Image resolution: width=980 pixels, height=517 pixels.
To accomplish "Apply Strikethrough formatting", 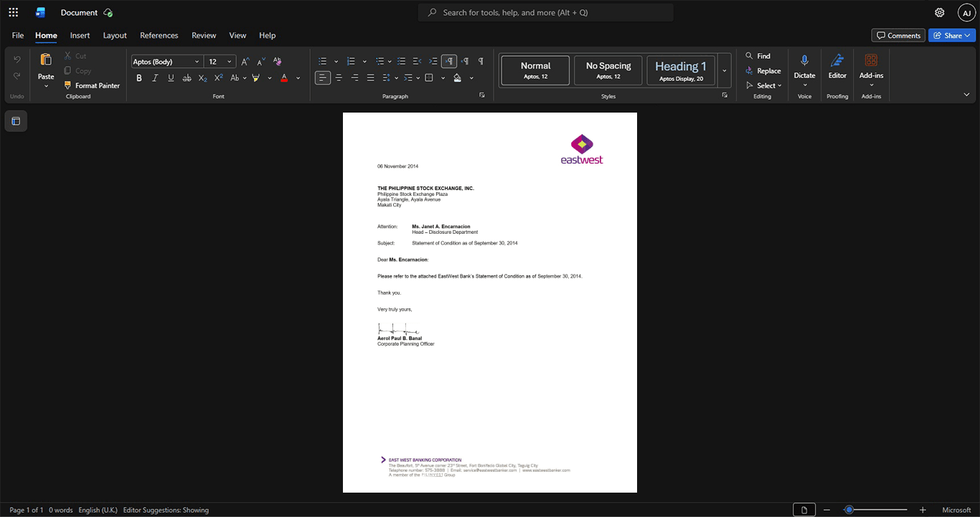I will [x=187, y=77].
